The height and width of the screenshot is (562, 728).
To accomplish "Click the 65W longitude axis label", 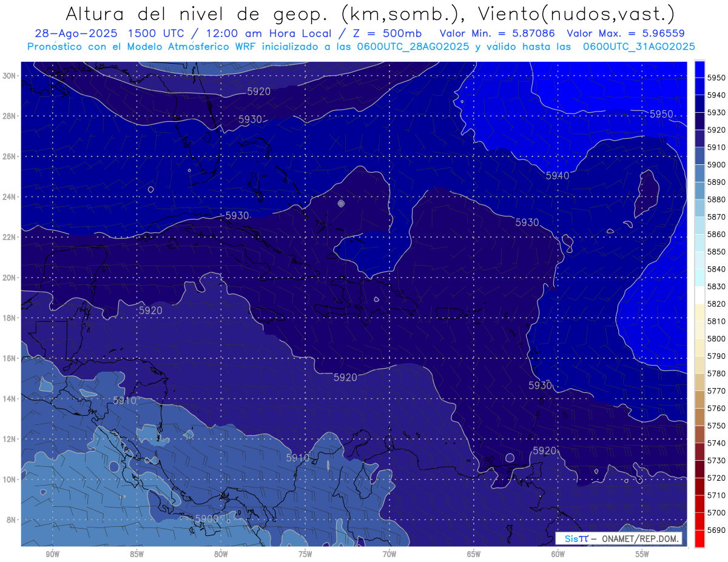I will [x=474, y=554].
